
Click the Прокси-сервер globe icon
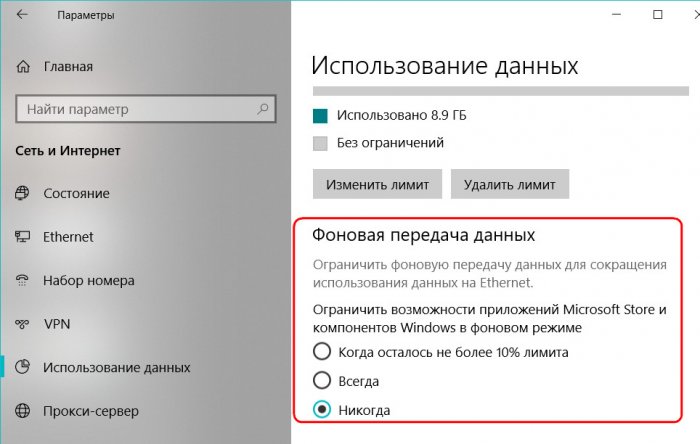[23, 411]
